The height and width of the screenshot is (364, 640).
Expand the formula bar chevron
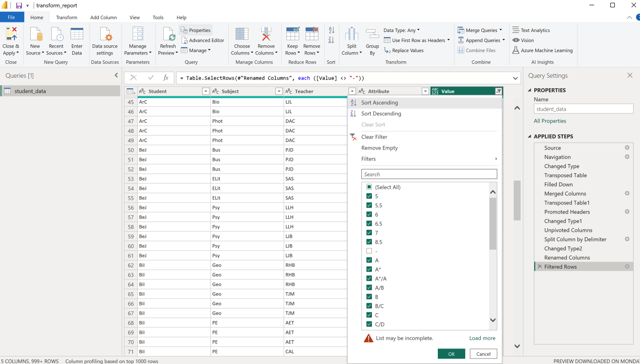[x=516, y=78]
